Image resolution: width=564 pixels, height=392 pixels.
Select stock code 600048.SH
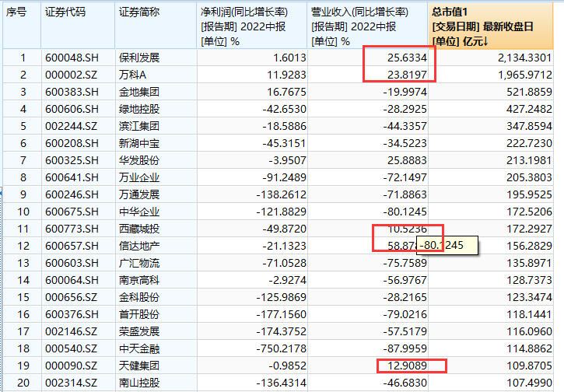click(x=72, y=58)
